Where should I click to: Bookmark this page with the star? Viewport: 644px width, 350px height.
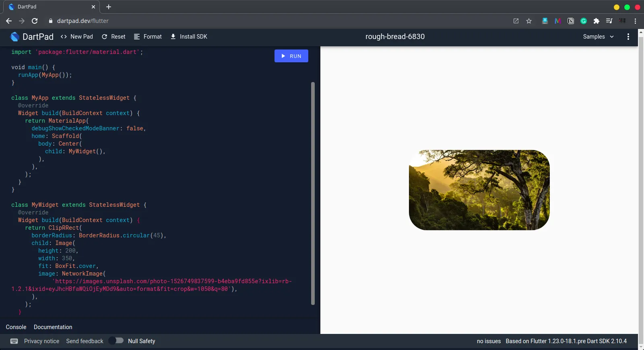tap(529, 21)
